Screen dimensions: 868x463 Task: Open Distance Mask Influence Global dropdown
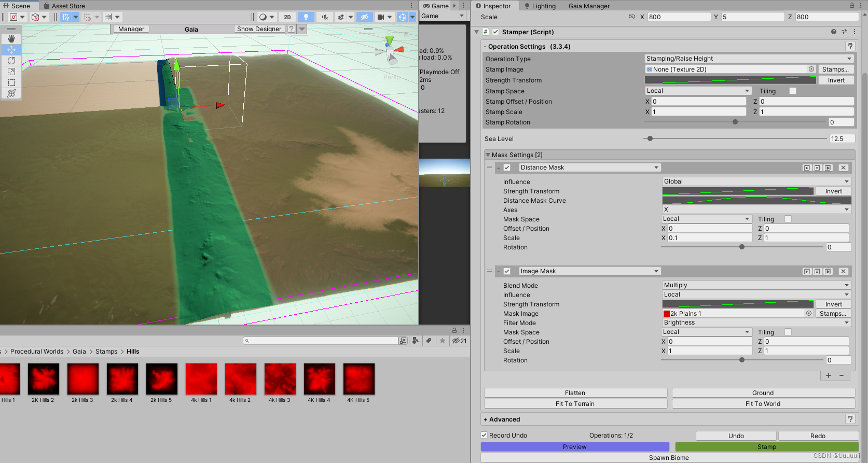pyautogui.click(x=756, y=181)
